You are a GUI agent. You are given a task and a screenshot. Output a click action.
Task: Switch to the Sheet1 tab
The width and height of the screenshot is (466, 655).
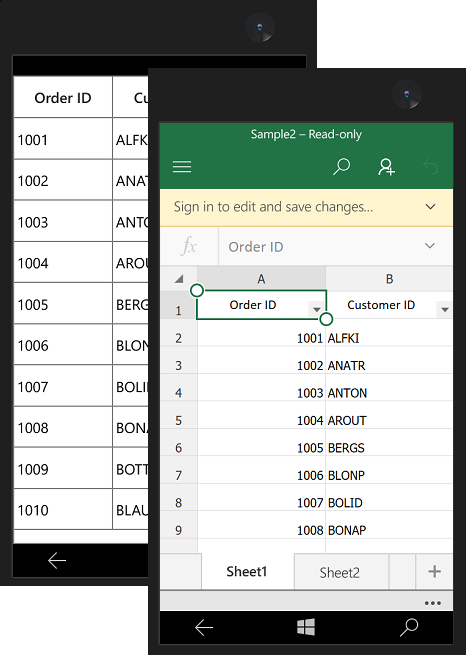[x=247, y=571]
